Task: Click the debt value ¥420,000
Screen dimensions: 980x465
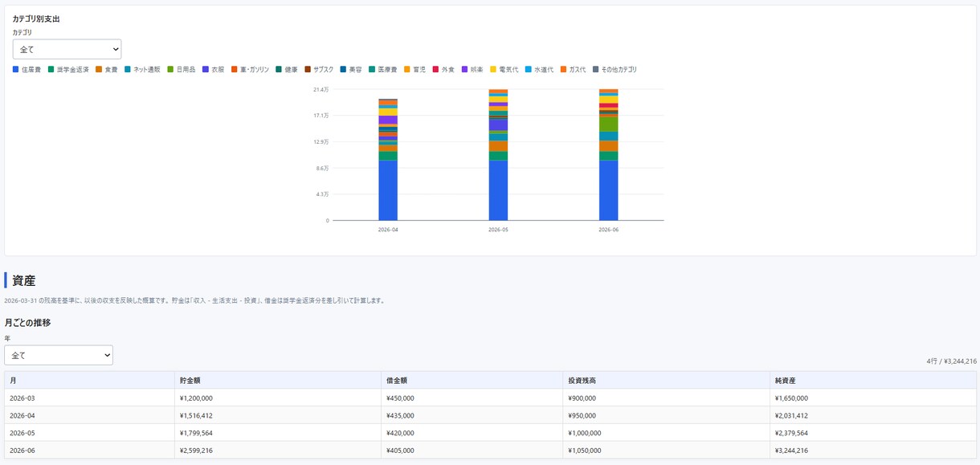Action: 400,433
